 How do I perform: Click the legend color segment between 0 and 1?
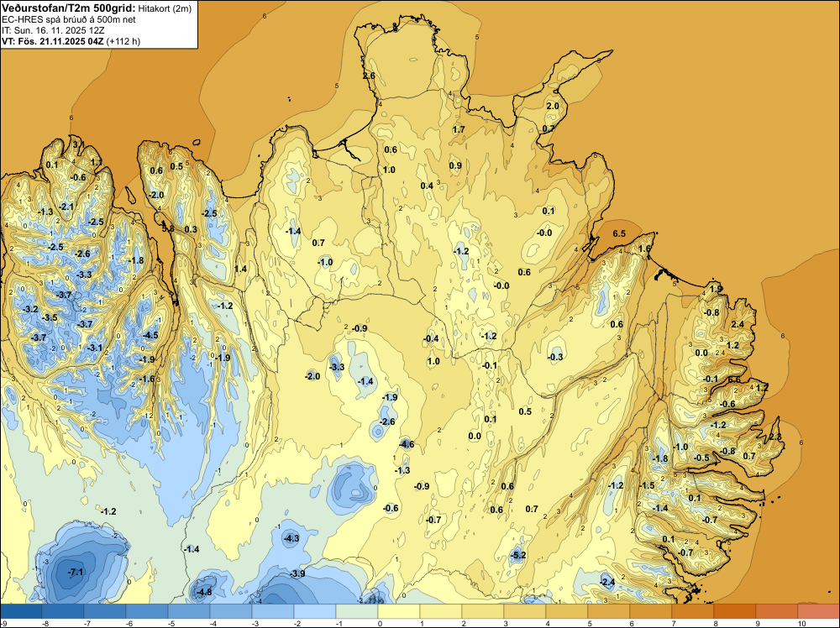(x=399, y=611)
